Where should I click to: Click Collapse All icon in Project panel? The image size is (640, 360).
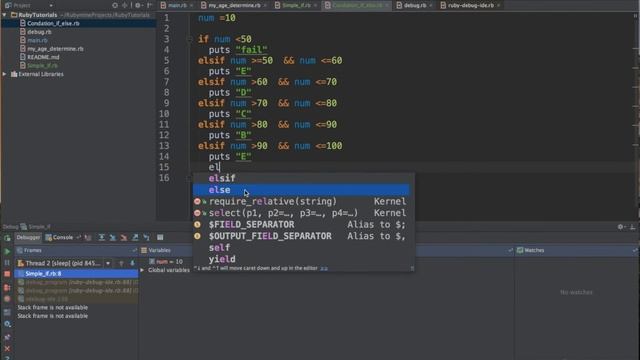click(125, 5)
